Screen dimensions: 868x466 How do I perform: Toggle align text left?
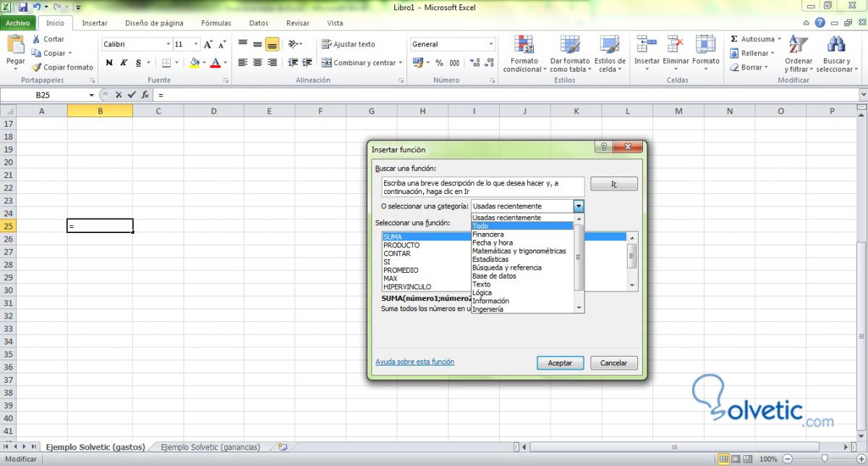click(x=243, y=63)
